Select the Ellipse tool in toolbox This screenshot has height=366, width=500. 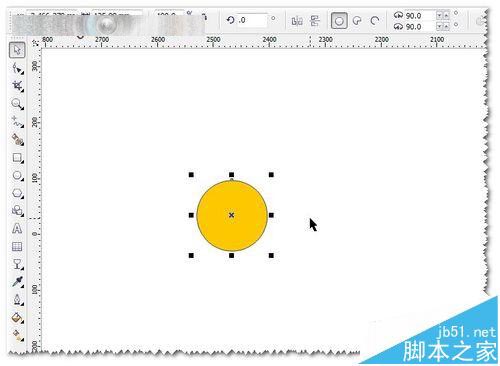click(x=17, y=175)
